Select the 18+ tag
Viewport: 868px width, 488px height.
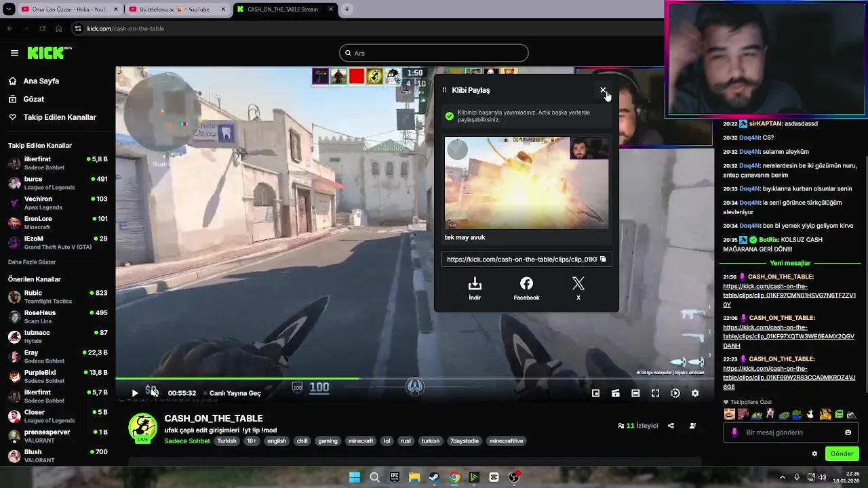252,441
